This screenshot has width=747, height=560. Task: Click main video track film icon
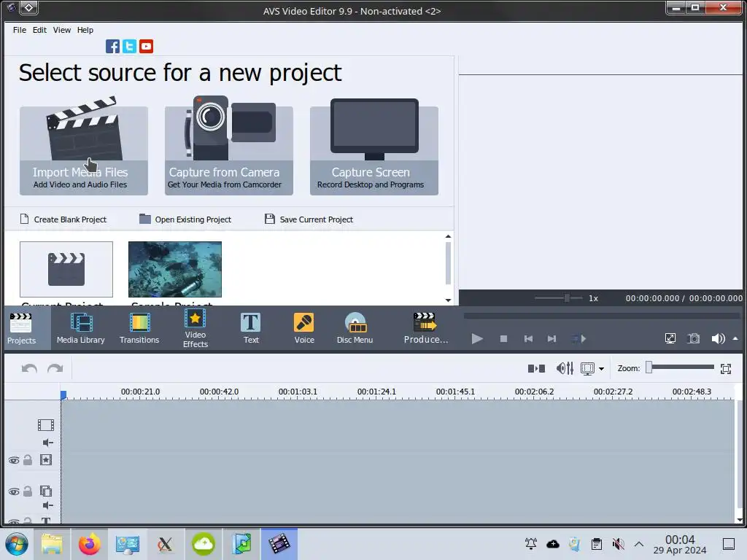click(x=46, y=425)
